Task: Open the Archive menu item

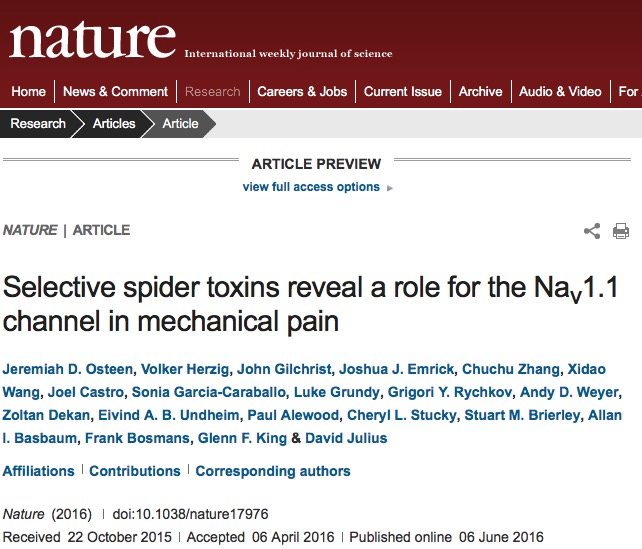Action: coord(480,91)
